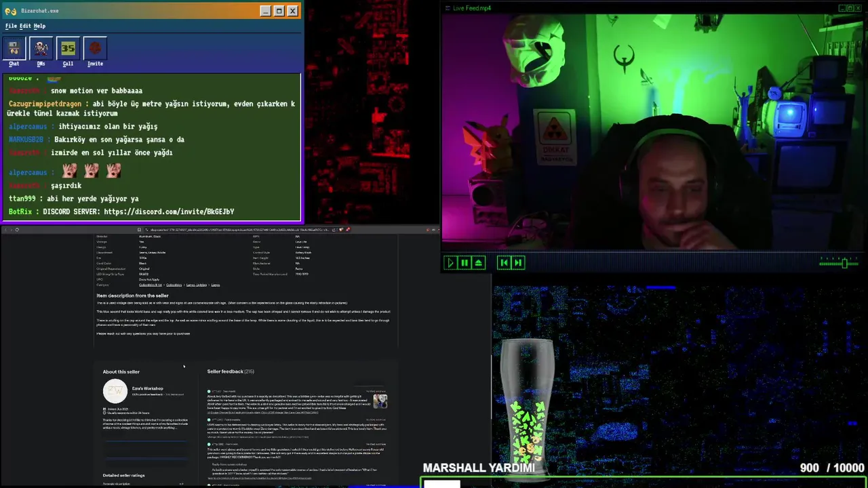Image resolution: width=868 pixels, height=488 pixels.
Task: Click the 'About this seller' heading
Action: 121,371
